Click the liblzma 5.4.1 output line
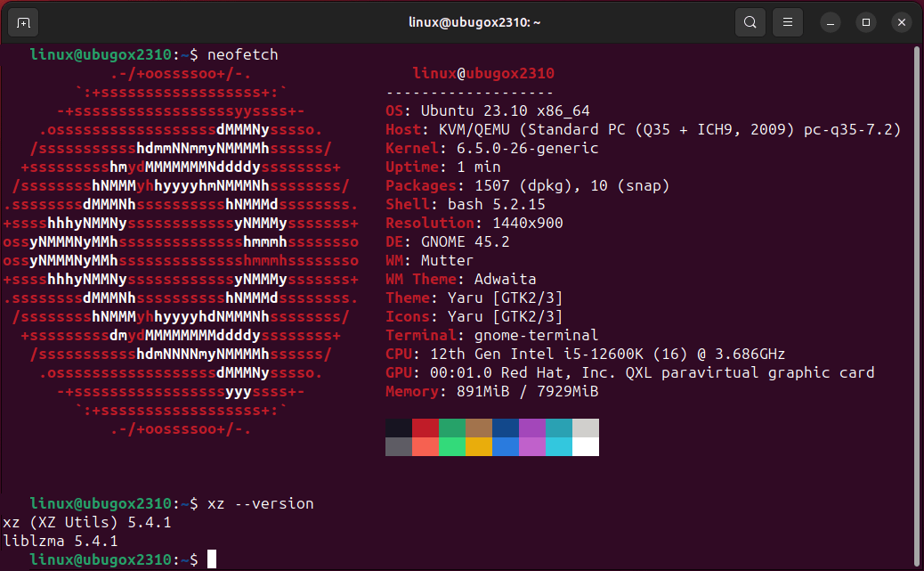The width and height of the screenshot is (924, 571). click(61, 541)
